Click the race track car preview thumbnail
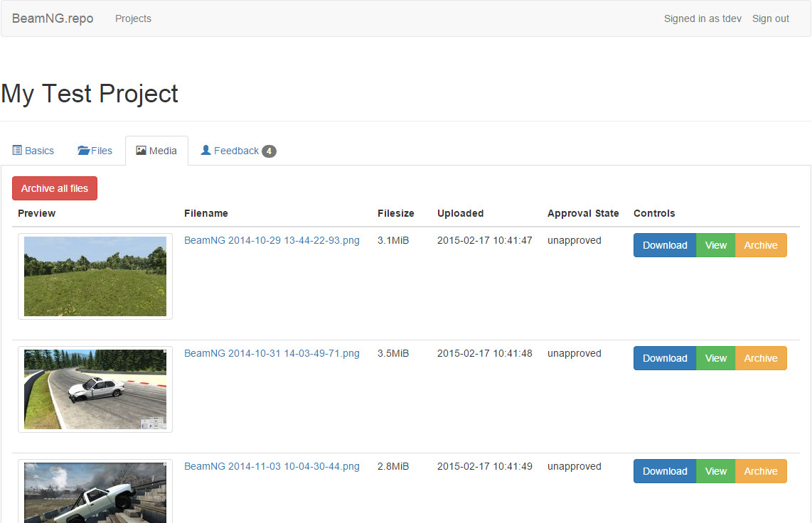This screenshot has height=523, width=812. pos(95,389)
